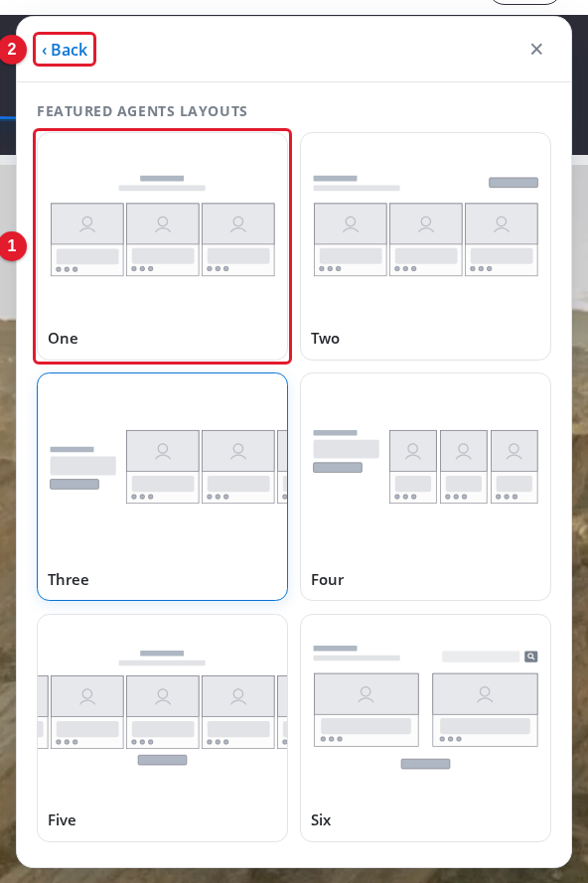This screenshot has width=588, height=883.
Task: Choose the Three layout card
Action: (x=162, y=487)
